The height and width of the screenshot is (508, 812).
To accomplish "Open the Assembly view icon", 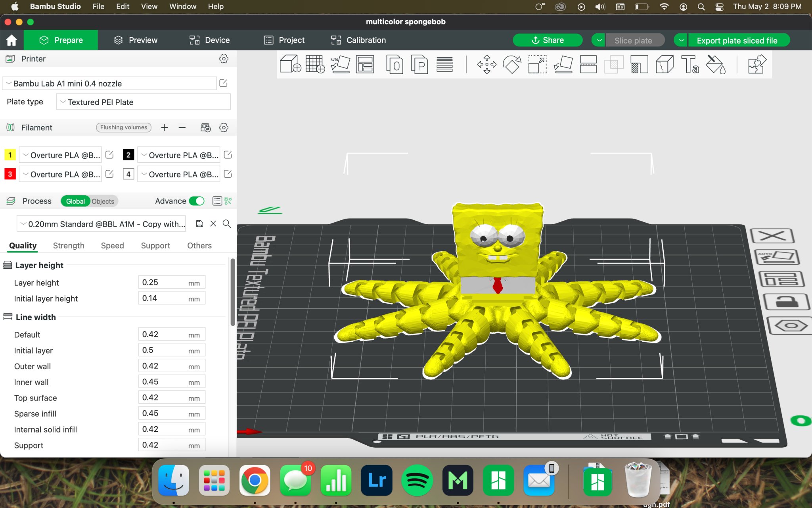I will pyautogui.click(x=757, y=64).
